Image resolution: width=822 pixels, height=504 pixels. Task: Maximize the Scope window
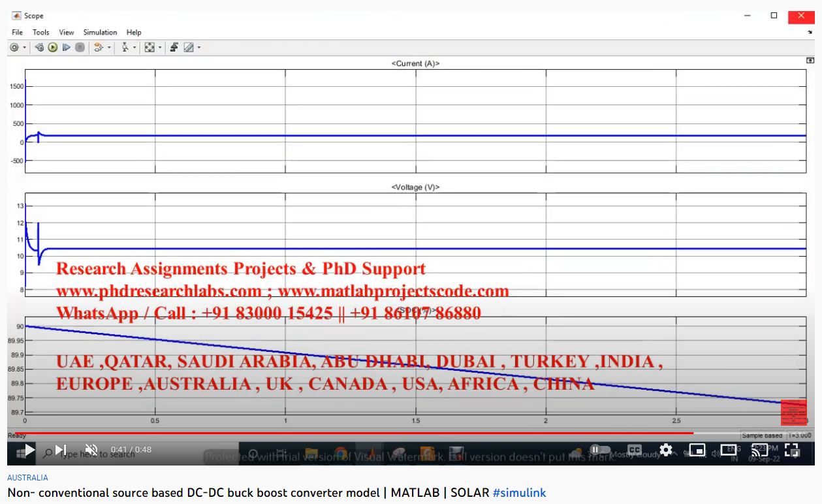point(774,15)
